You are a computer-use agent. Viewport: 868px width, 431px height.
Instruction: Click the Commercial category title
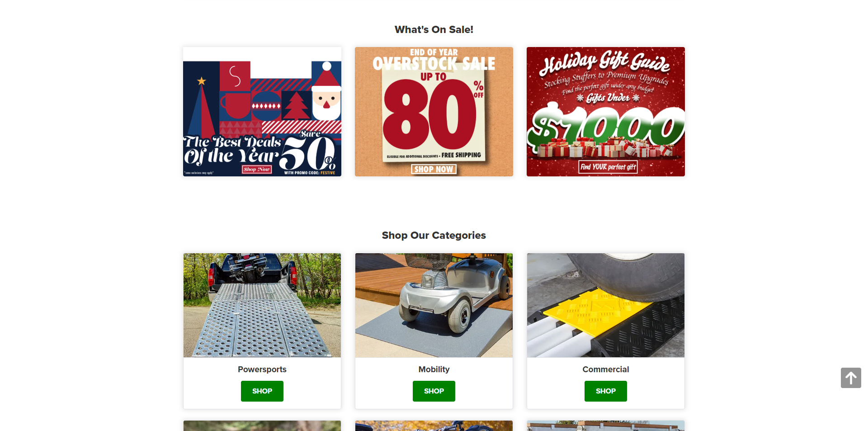coord(606,369)
